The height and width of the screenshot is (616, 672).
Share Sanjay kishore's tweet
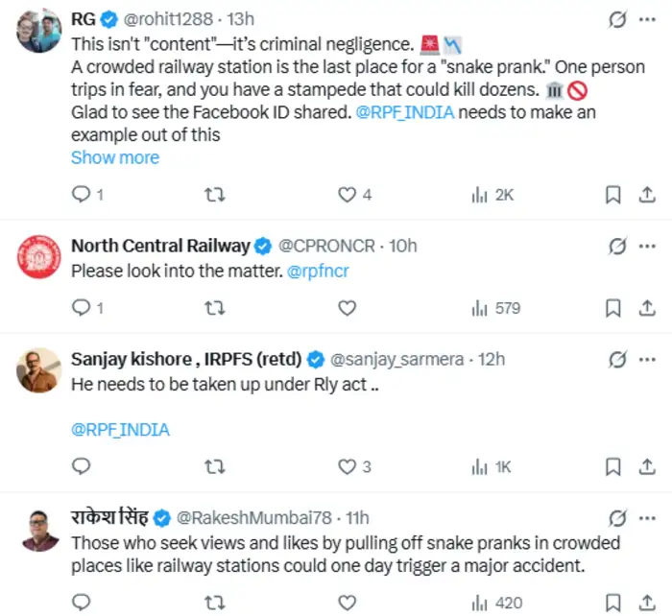647,467
